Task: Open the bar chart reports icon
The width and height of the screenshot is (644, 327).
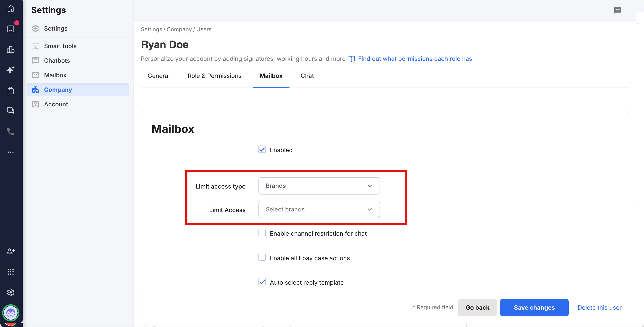Action: [10, 49]
